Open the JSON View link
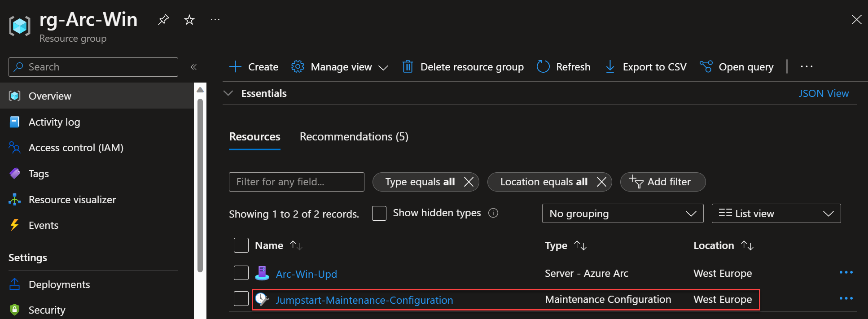This screenshot has width=868, height=319. click(x=824, y=93)
